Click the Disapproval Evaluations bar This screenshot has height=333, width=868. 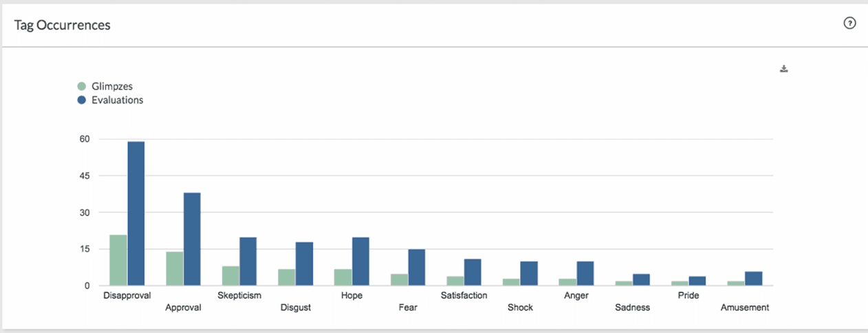(x=136, y=213)
